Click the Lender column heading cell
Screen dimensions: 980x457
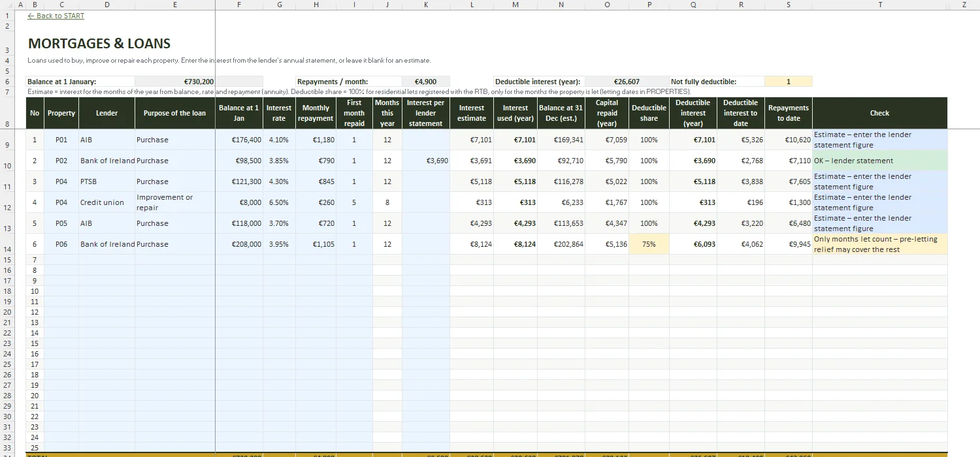(106, 113)
